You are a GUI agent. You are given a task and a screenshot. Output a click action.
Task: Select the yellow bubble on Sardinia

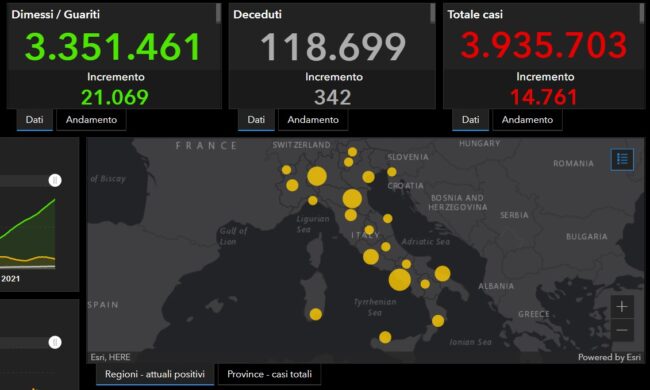point(315,314)
